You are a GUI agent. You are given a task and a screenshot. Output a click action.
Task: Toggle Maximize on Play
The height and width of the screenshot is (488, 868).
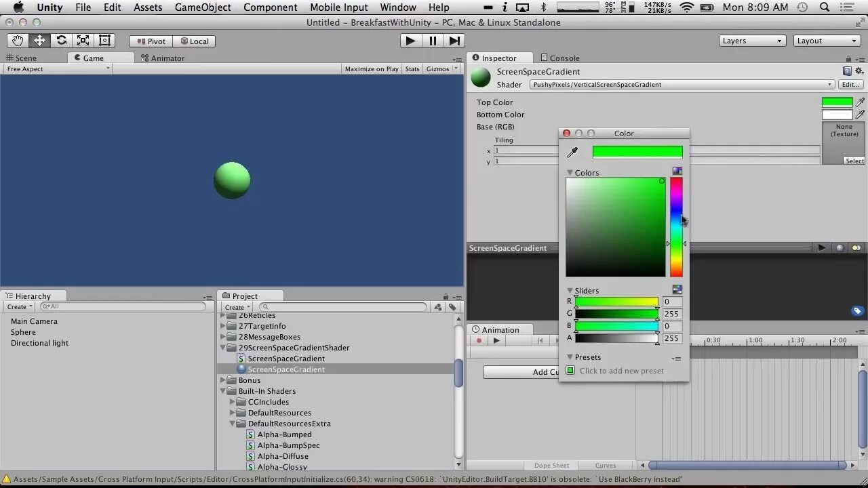tap(372, 69)
